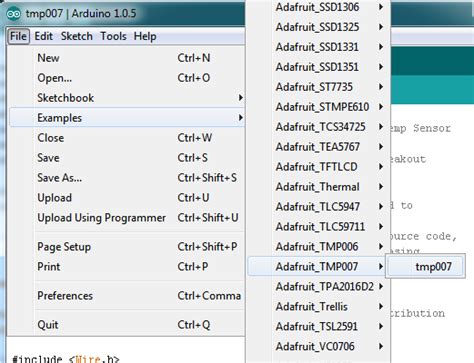Image resolution: width=474 pixels, height=363 pixels.
Task: Open the Sketch menu
Action: pyautogui.click(x=77, y=36)
